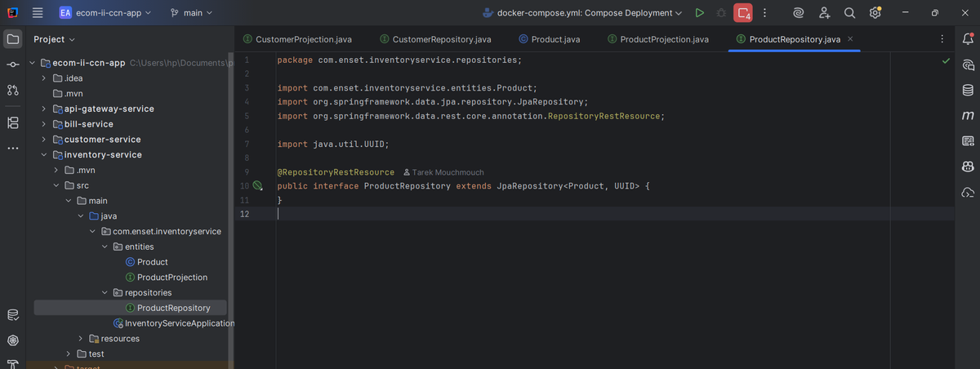The image size is (980, 369).
Task: Open Code With Me add-user icon
Action: (x=825, y=13)
